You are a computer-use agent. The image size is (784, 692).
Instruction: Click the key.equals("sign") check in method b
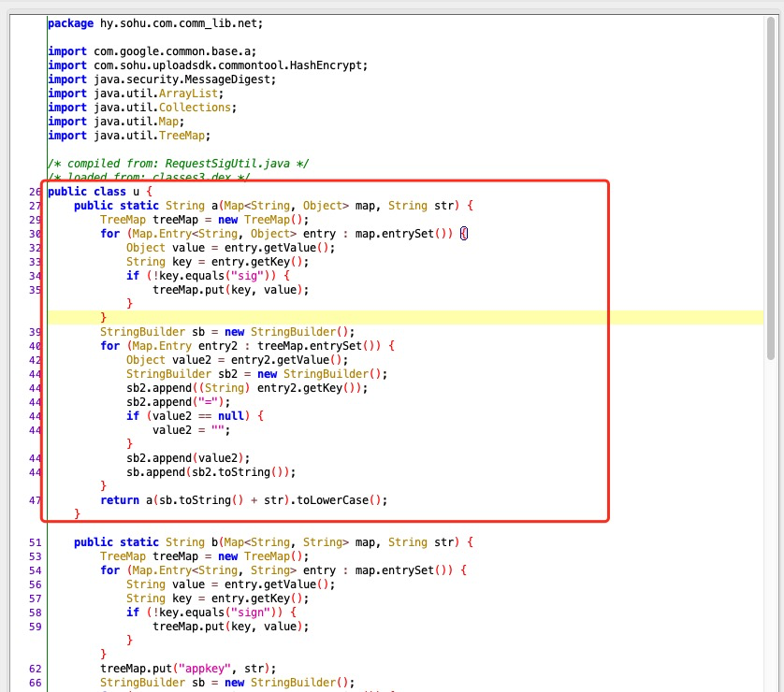click(211, 613)
